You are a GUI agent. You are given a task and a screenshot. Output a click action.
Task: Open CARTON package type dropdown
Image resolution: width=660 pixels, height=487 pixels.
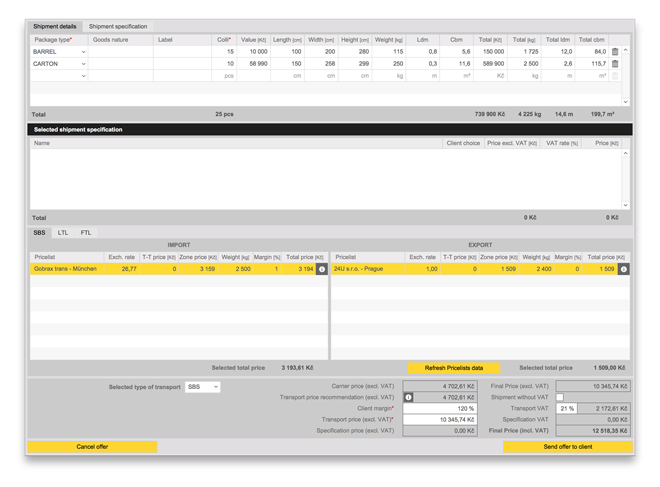click(83, 63)
